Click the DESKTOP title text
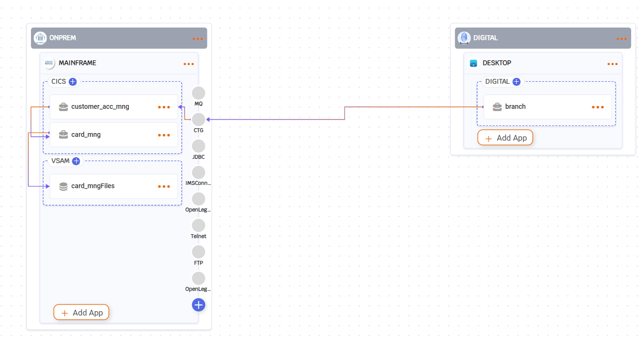The height and width of the screenshot is (344, 644). click(x=497, y=63)
